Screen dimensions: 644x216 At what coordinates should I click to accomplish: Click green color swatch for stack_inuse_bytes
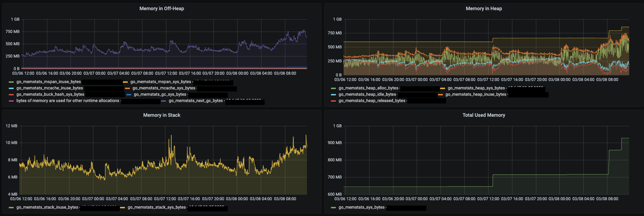[11, 208]
